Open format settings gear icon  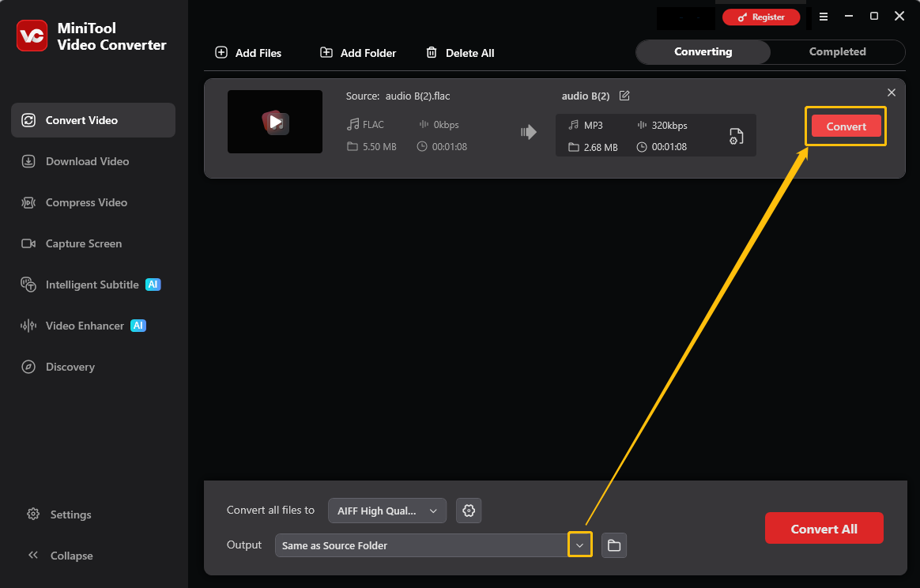click(x=469, y=511)
